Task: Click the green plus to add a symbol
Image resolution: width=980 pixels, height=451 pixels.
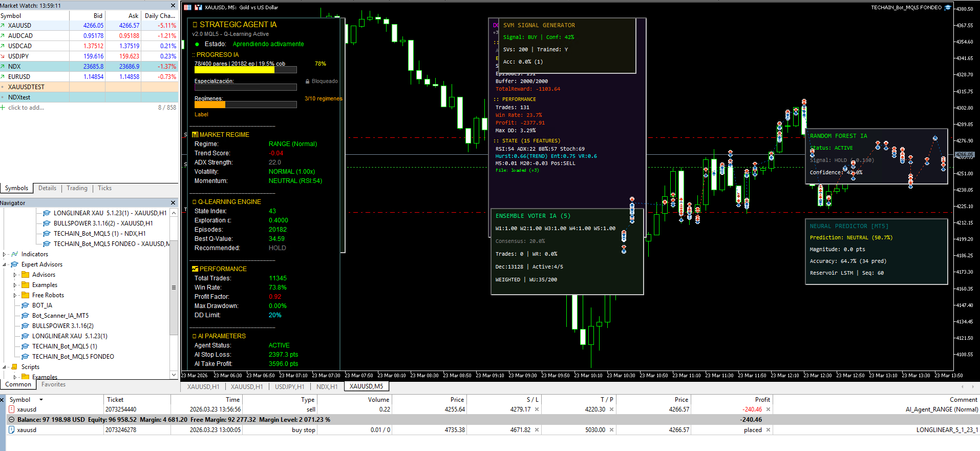Action: click(3, 108)
